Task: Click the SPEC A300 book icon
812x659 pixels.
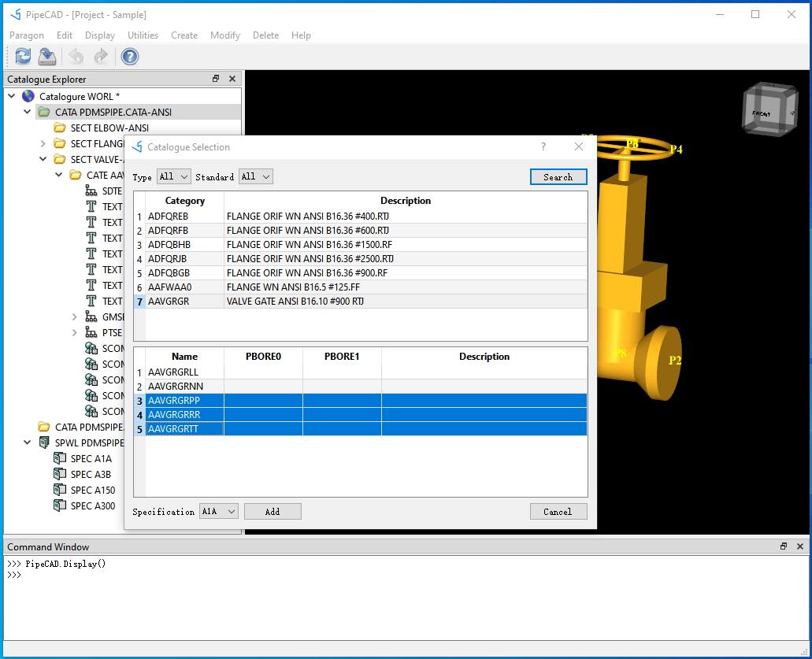Action: [x=60, y=505]
